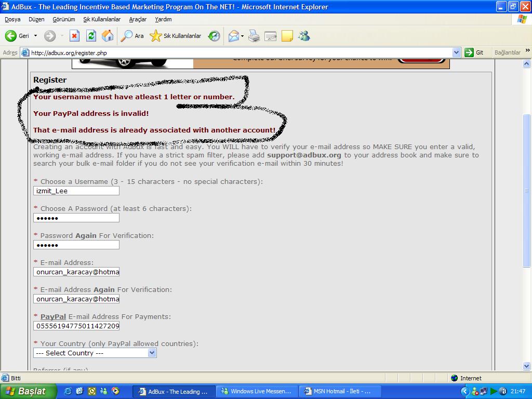Screen dimensions: 532x399
Task: Open the Düzen menu
Action: point(36,19)
